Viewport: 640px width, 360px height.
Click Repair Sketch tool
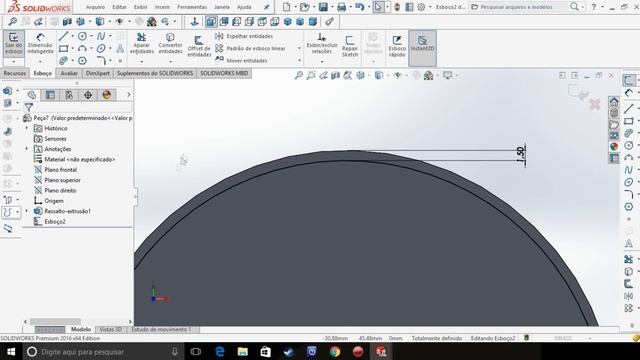point(350,46)
